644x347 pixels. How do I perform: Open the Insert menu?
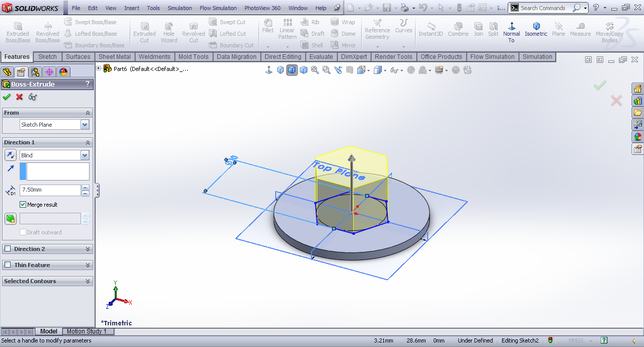coord(132,8)
